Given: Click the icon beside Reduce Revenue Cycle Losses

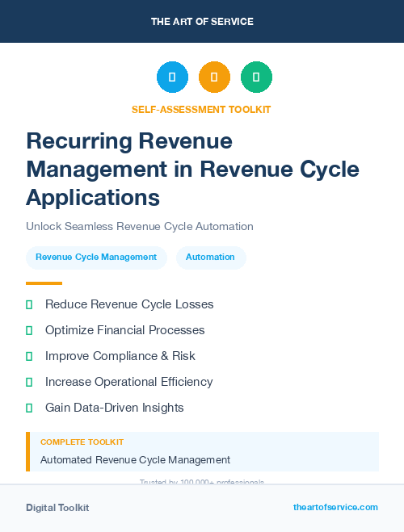Looking at the screenshot, I should 29,304.
